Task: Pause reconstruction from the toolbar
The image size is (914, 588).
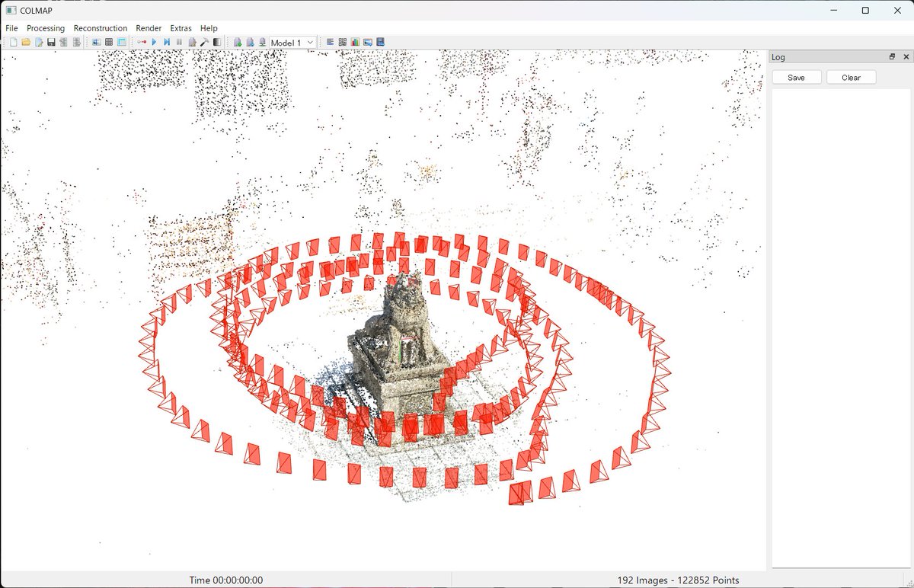Action: pos(179,42)
